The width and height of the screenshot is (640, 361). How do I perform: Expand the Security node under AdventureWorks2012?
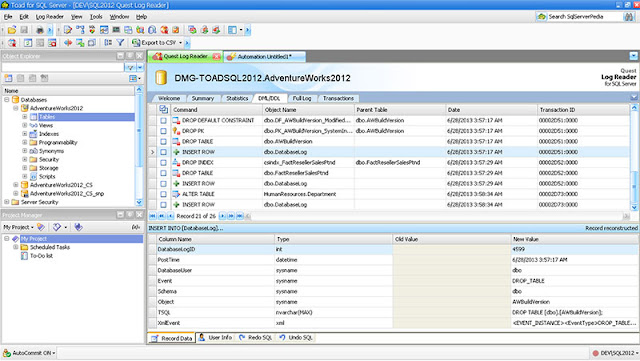coord(25,159)
